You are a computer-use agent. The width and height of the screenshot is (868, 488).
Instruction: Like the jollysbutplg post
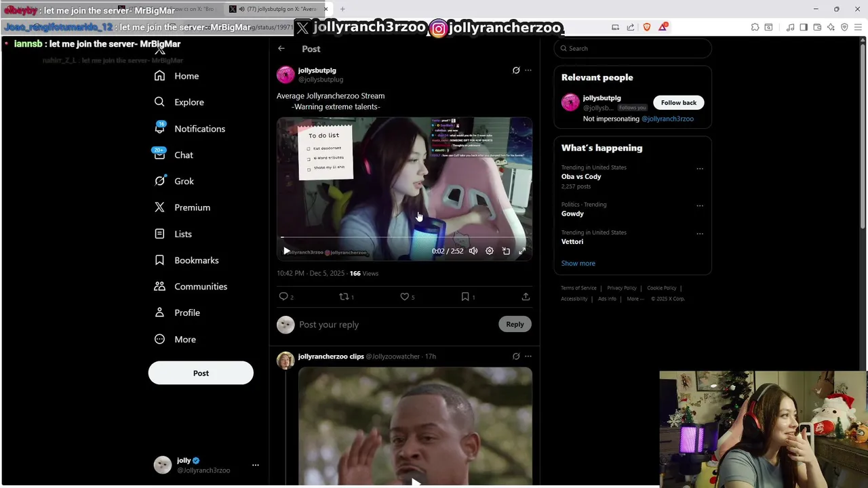[405, 296]
